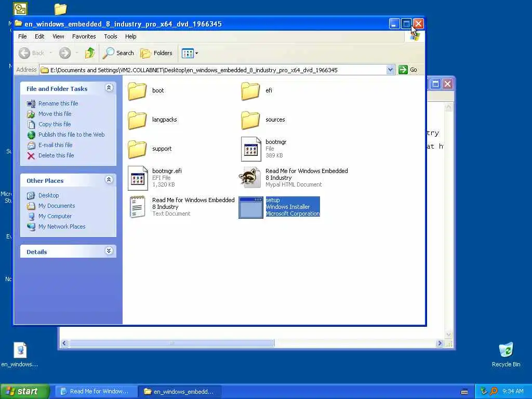Image resolution: width=532 pixels, height=399 pixels.
Task: Open the Forward history dropdown arrow
Action: pos(77,53)
